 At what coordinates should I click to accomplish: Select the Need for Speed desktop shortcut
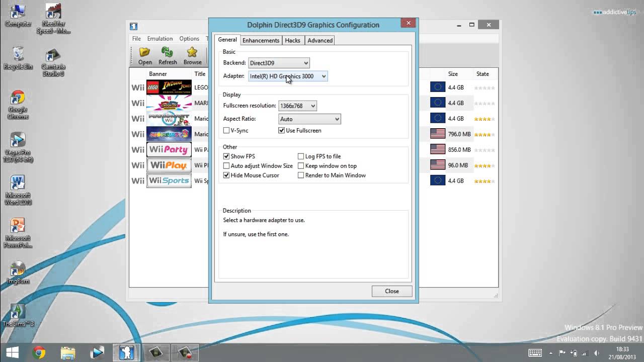pos(53,19)
